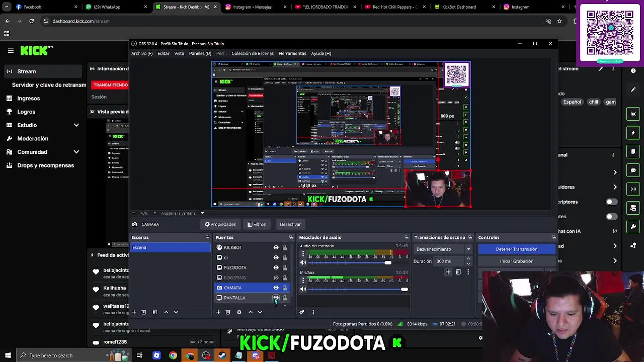Add a new source with plus icon
This screenshot has width=644, height=362.
tap(218, 312)
